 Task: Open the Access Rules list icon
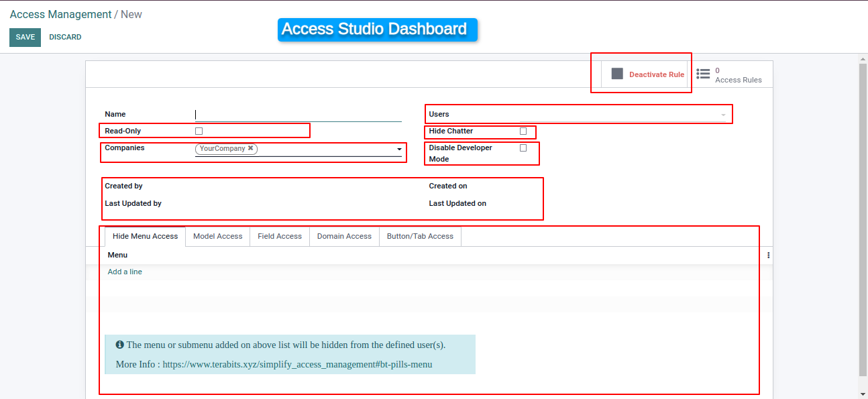pos(703,74)
